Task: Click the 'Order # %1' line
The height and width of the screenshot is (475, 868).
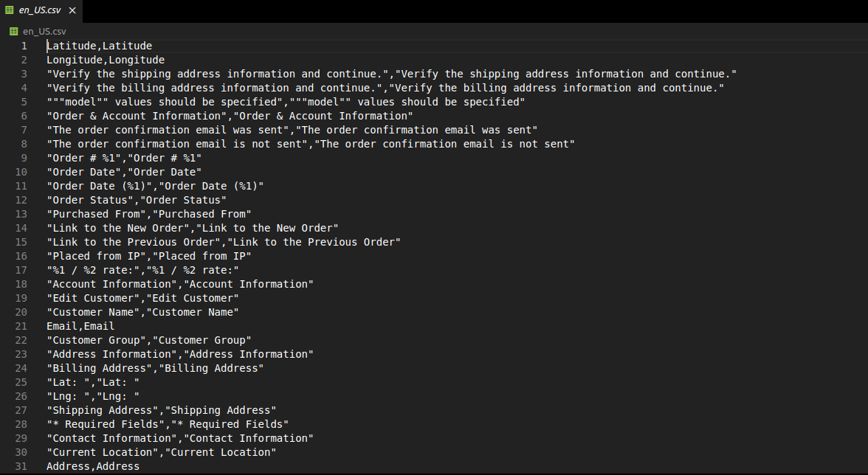Action: pos(124,158)
